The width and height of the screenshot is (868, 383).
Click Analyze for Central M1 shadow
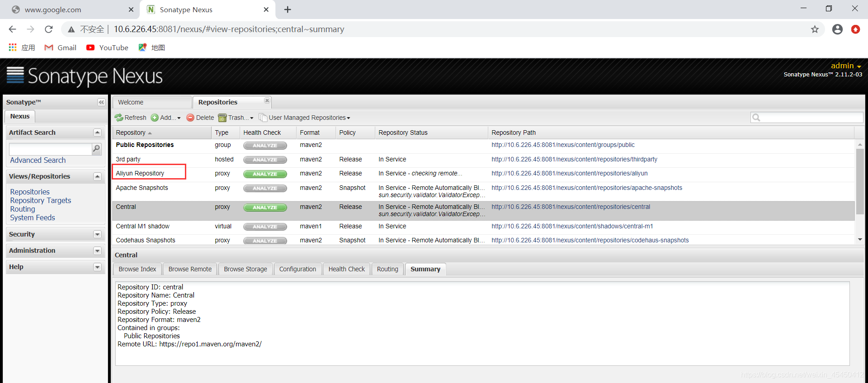265,227
